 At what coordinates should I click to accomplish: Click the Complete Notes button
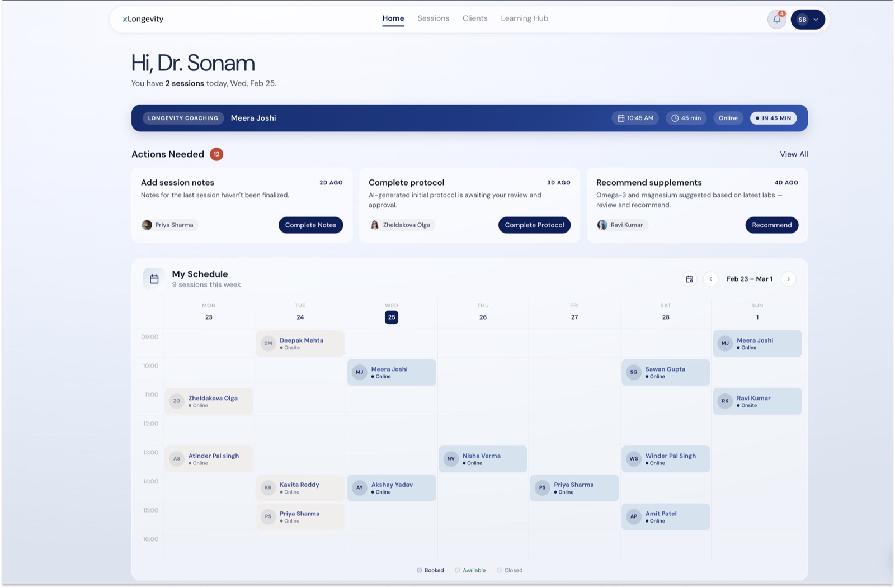tap(310, 225)
